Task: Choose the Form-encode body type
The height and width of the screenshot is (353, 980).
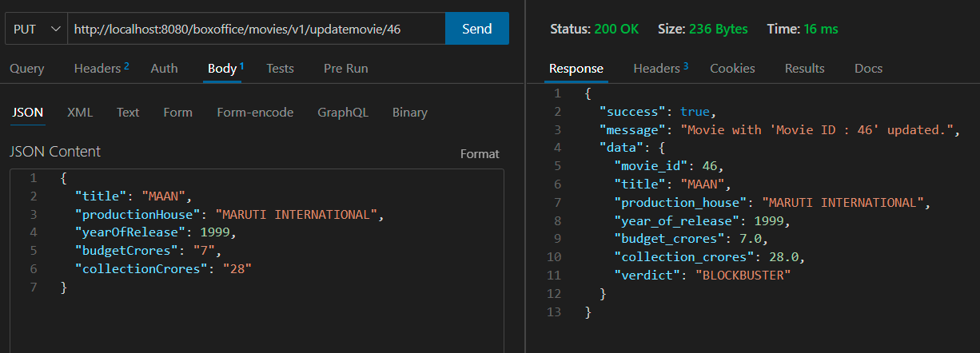Action: pyautogui.click(x=255, y=113)
